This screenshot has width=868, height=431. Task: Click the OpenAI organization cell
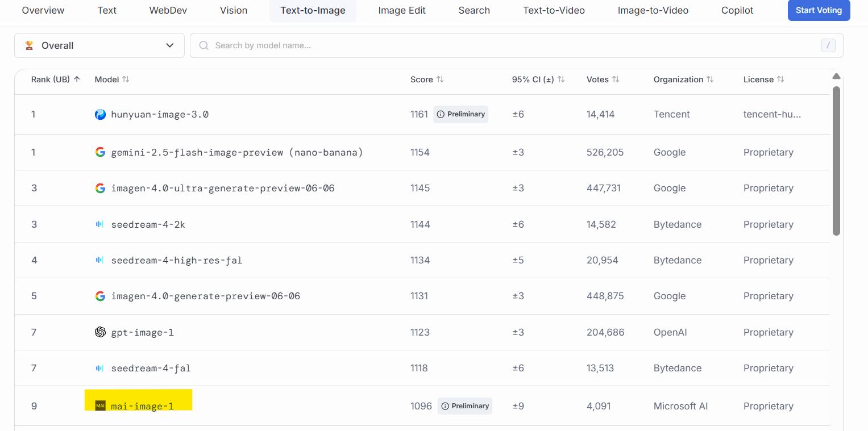670,332
